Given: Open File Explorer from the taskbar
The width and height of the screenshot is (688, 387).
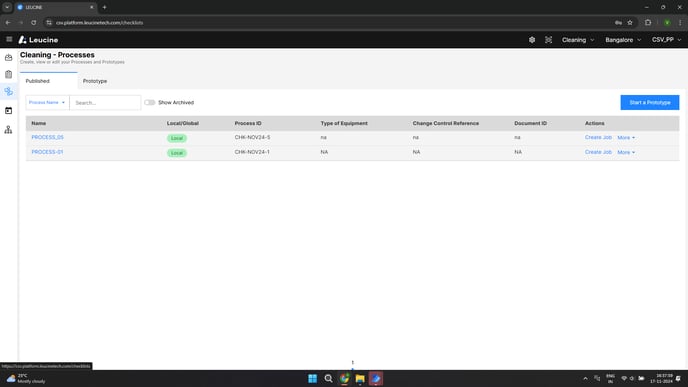Looking at the screenshot, I should pyautogui.click(x=360, y=379).
